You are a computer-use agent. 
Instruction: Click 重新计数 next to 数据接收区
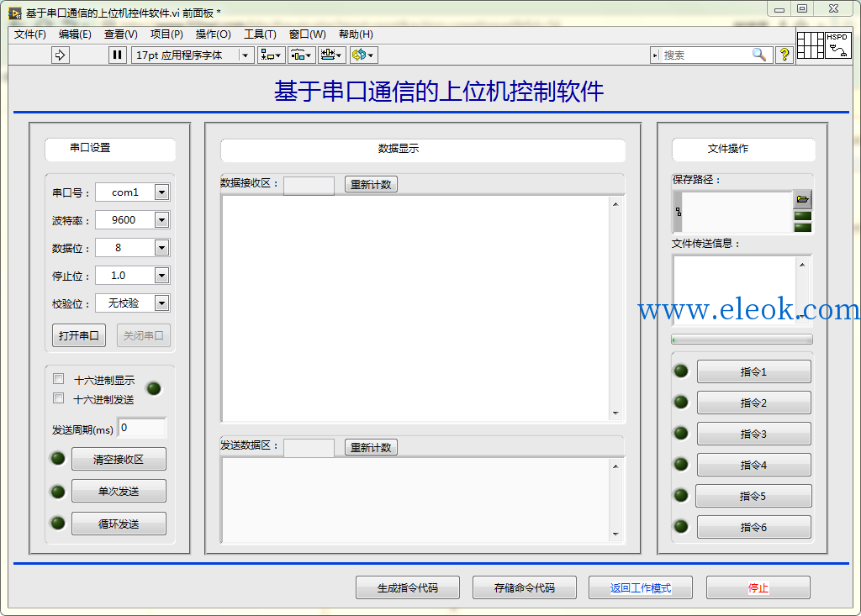click(x=371, y=185)
